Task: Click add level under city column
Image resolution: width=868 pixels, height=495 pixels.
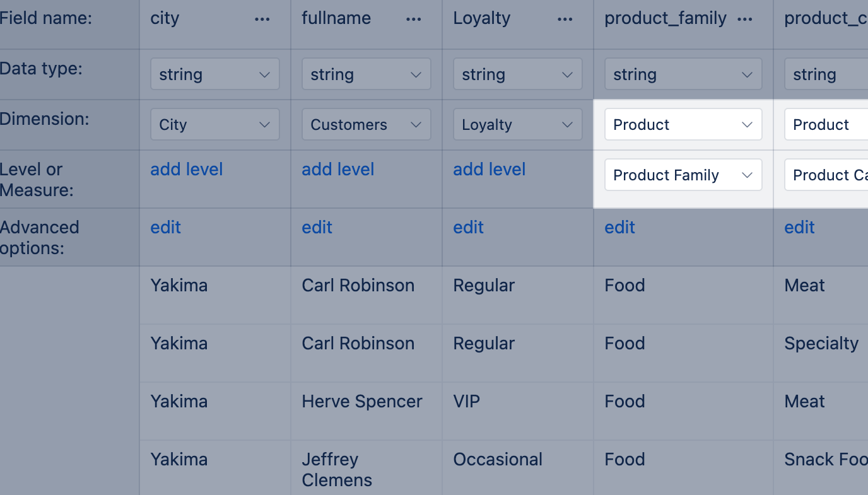Action: click(x=187, y=170)
